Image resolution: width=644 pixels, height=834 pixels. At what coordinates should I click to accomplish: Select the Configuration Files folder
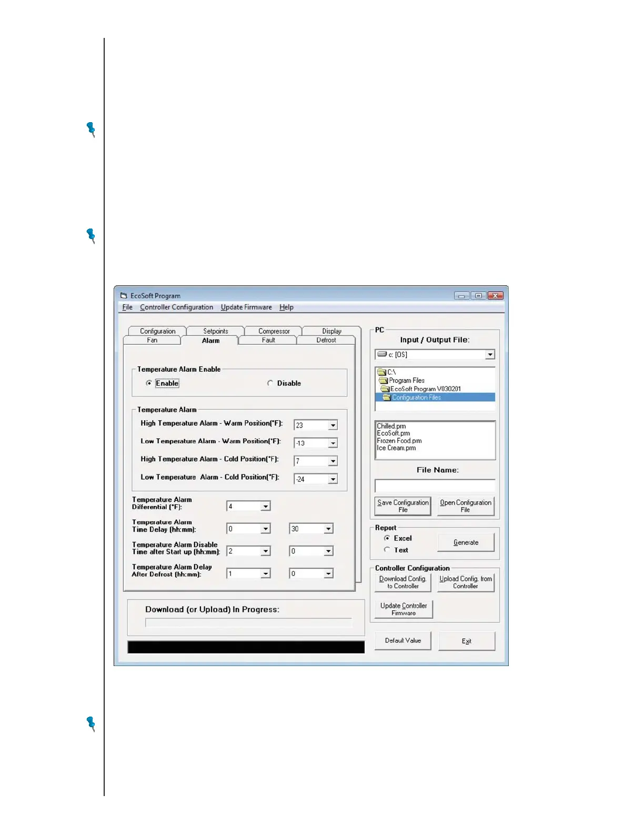(x=435, y=398)
